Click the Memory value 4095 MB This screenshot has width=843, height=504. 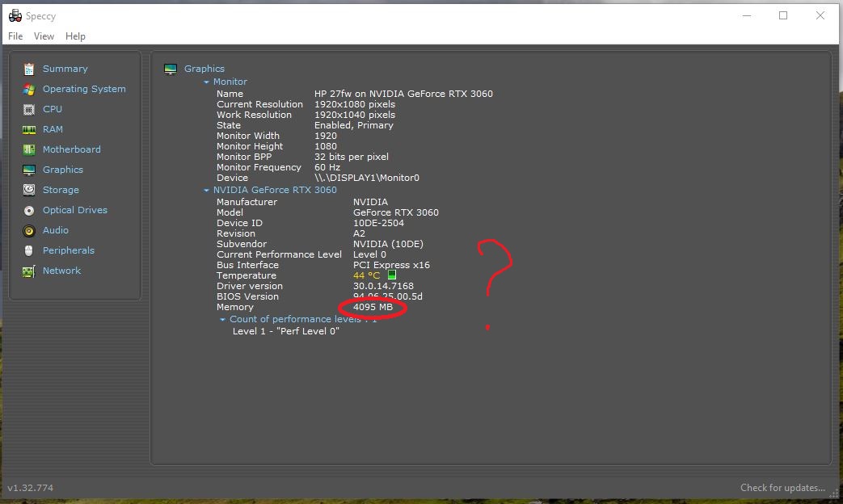(x=373, y=308)
